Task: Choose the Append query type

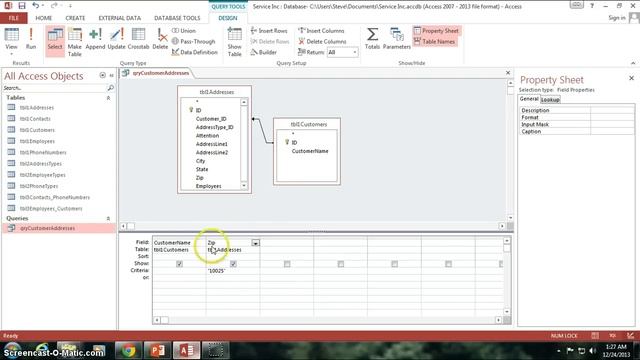Action: point(95,38)
